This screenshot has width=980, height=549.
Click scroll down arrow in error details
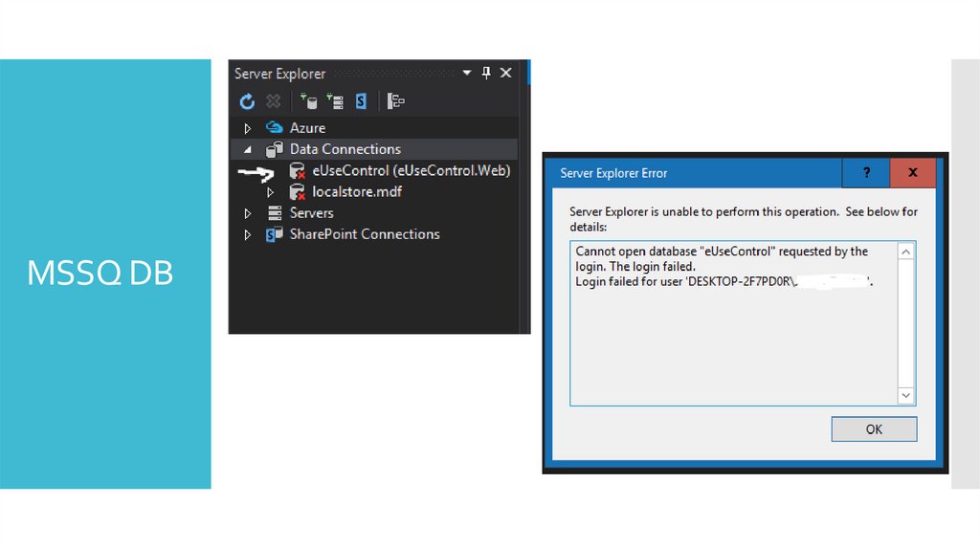coord(905,395)
